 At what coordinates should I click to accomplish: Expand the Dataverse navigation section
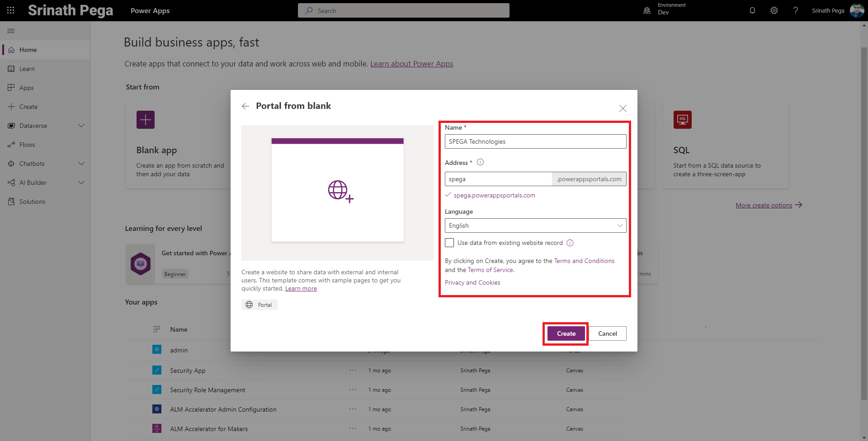point(81,126)
